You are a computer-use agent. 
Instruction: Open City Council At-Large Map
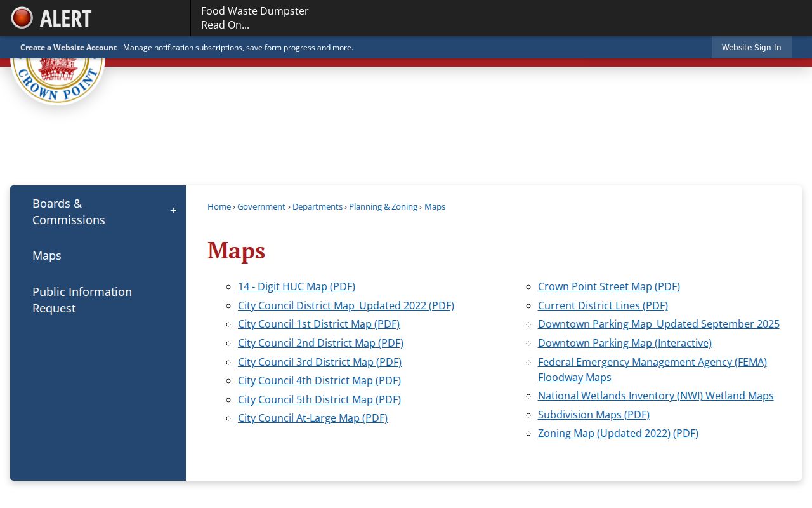(313, 418)
